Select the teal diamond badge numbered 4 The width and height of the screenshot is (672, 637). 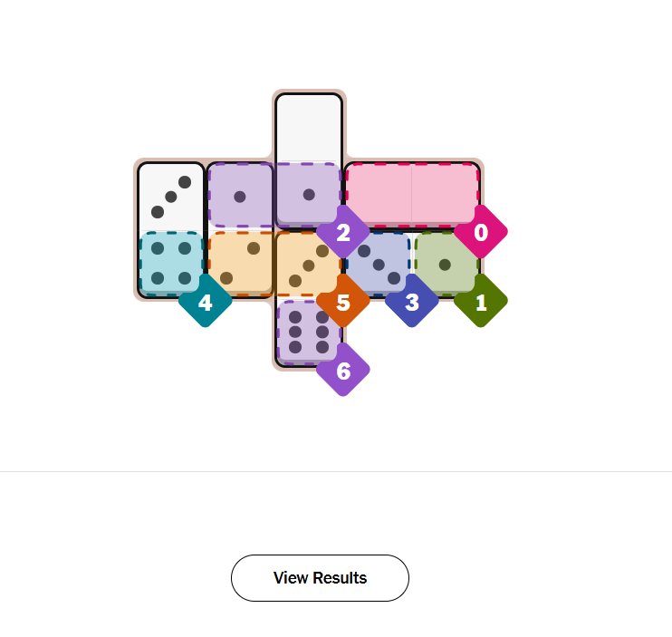206,302
